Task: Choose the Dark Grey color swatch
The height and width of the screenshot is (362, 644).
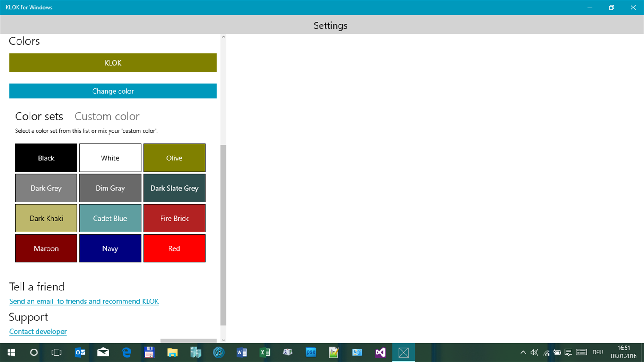Action: click(x=46, y=188)
